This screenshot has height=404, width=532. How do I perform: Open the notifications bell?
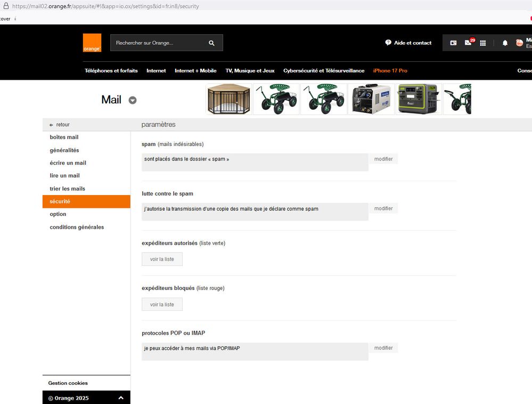pos(505,43)
